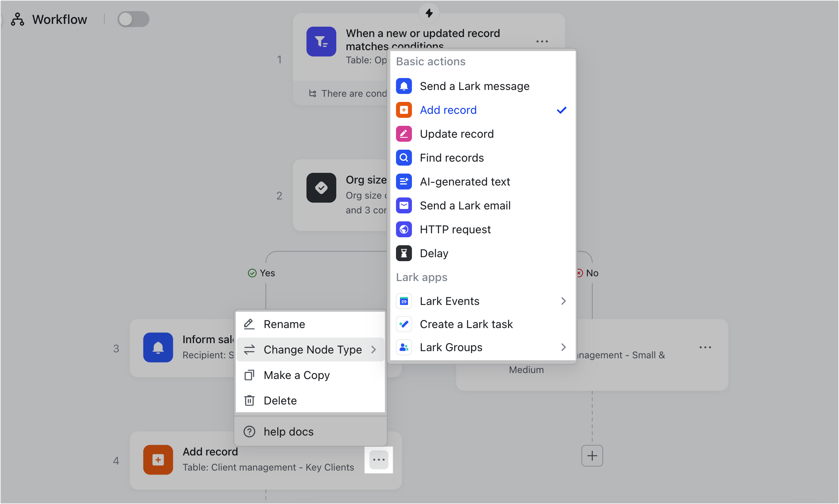
Task: Click the orange Add record icon on node 4
Action: tap(158, 460)
